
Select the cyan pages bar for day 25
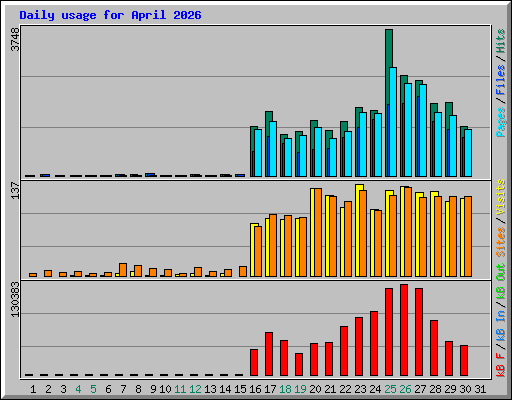point(393,122)
